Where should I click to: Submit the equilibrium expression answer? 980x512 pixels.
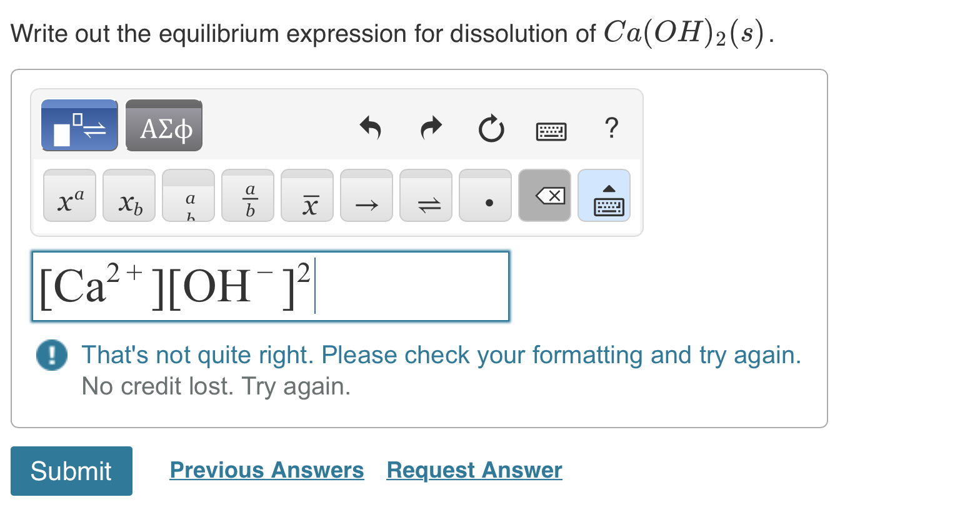(x=71, y=471)
